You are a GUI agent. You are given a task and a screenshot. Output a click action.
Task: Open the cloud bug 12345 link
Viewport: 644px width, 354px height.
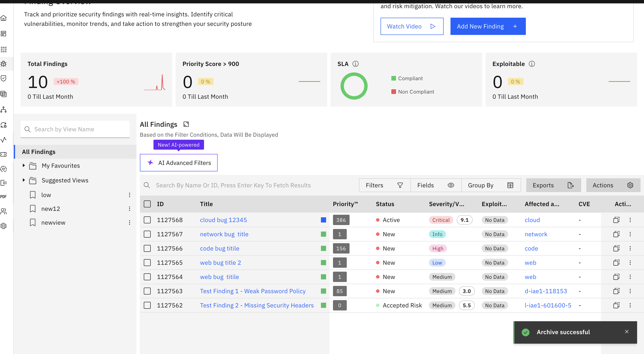(223, 220)
